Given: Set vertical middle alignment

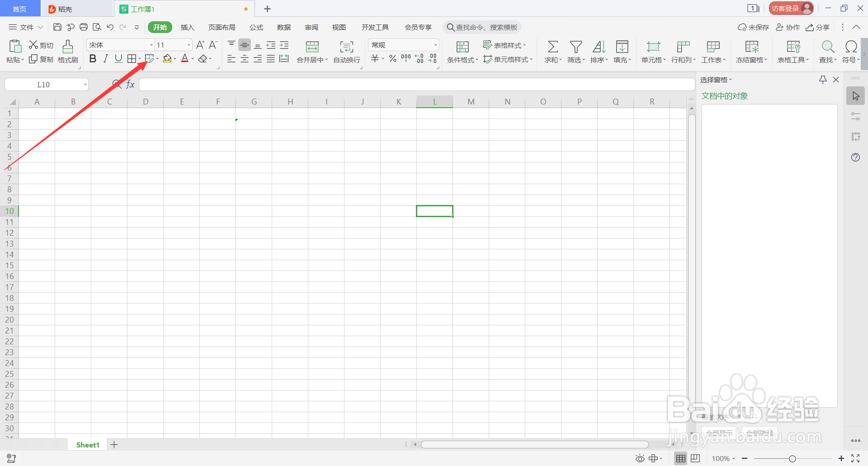Looking at the screenshot, I should pos(245,45).
